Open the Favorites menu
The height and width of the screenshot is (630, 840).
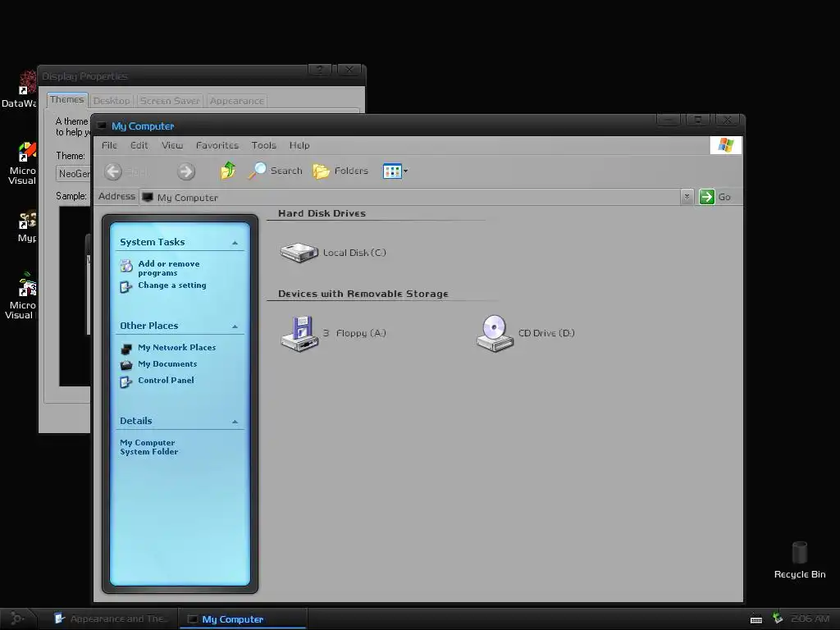coord(217,145)
